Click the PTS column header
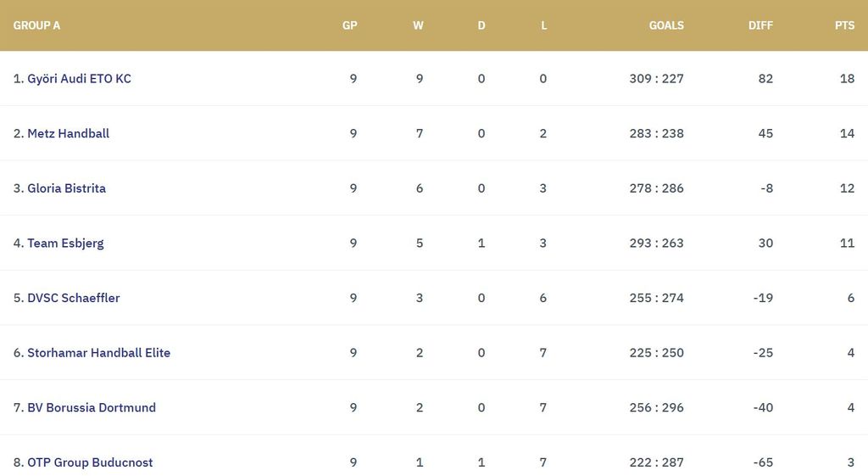 [x=844, y=25]
